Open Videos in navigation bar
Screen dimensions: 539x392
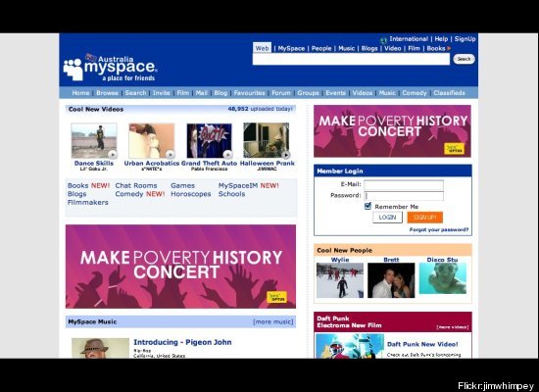pyautogui.click(x=363, y=93)
